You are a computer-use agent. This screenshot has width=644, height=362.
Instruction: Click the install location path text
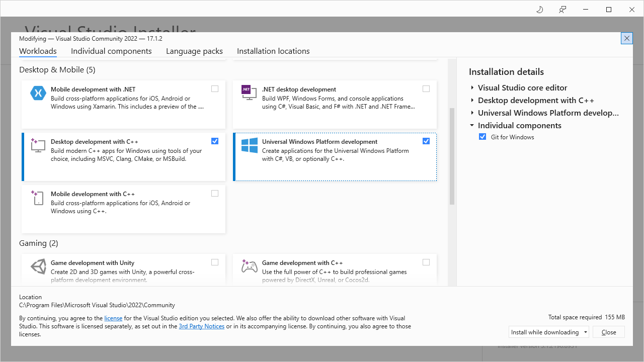pyautogui.click(x=97, y=305)
